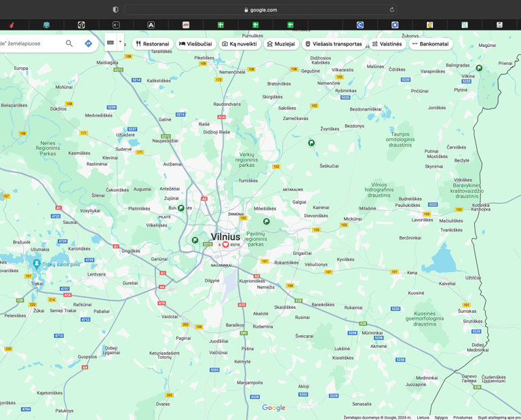Click the Lentvaris town label

tap(96, 275)
